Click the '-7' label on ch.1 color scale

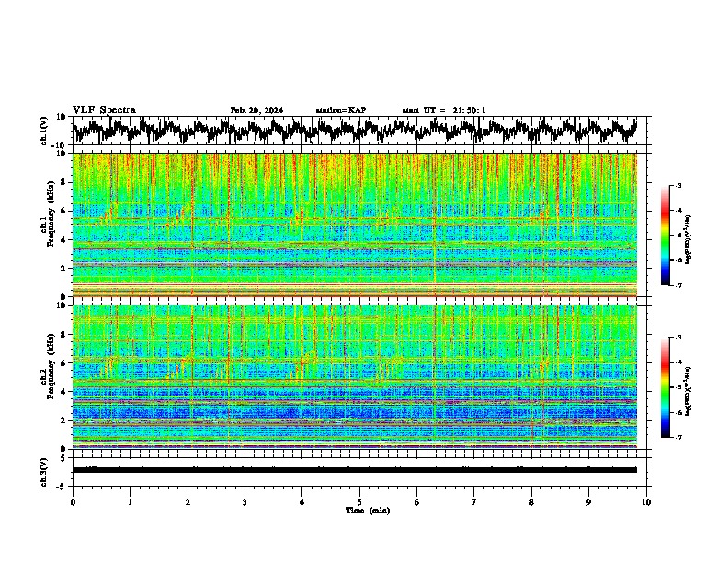click(x=677, y=286)
